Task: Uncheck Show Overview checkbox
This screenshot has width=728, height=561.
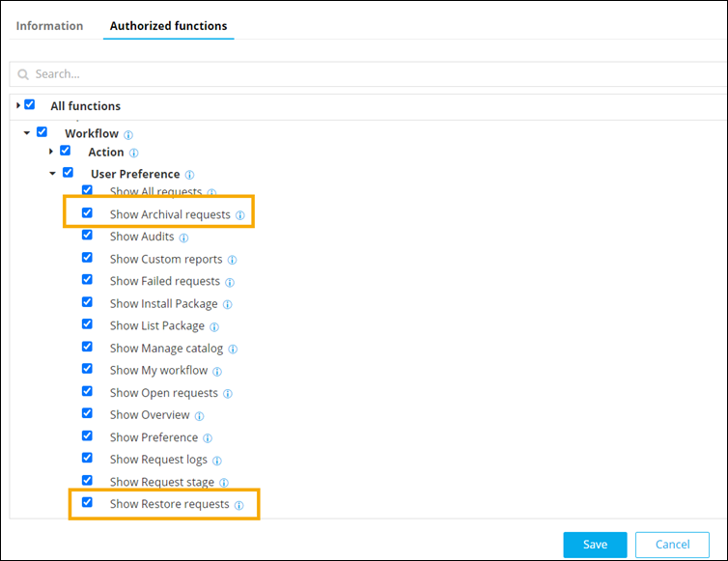Action: pos(87,413)
